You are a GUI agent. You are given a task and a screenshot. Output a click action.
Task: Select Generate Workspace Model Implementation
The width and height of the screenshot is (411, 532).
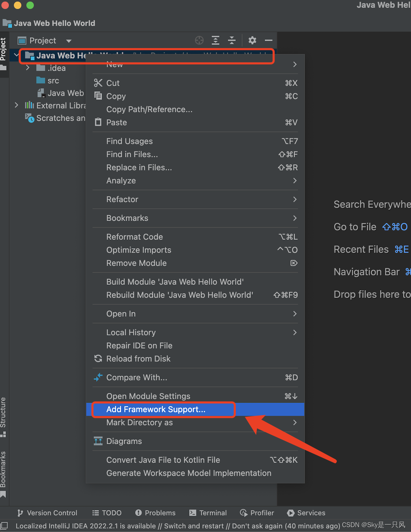[195, 473]
